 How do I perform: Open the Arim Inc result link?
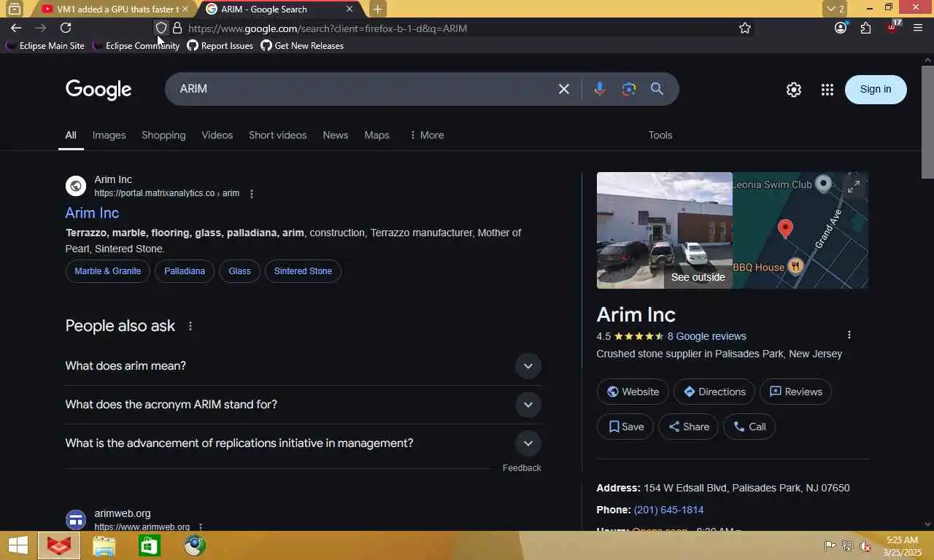[92, 213]
